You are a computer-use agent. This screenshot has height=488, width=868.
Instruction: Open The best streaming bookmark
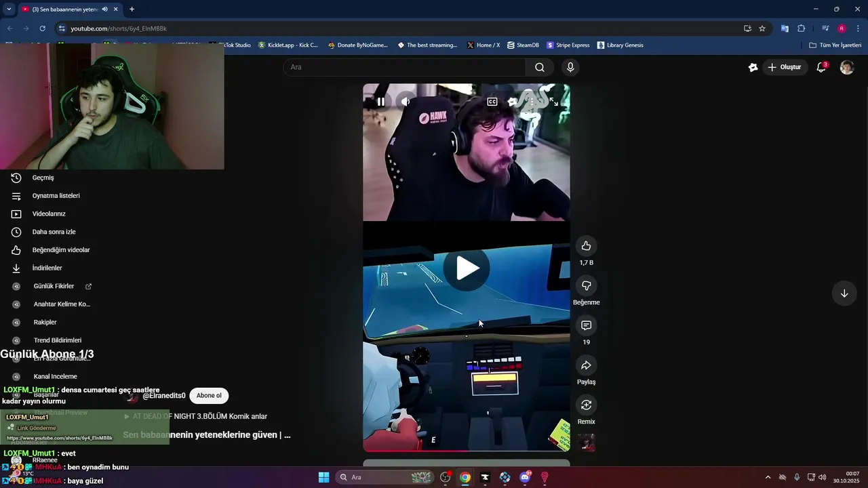(427, 45)
